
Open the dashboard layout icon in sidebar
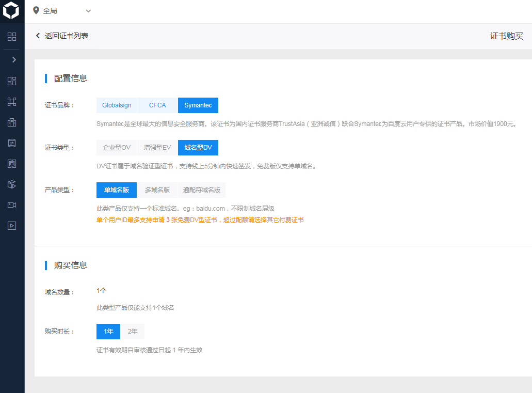(x=12, y=81)
